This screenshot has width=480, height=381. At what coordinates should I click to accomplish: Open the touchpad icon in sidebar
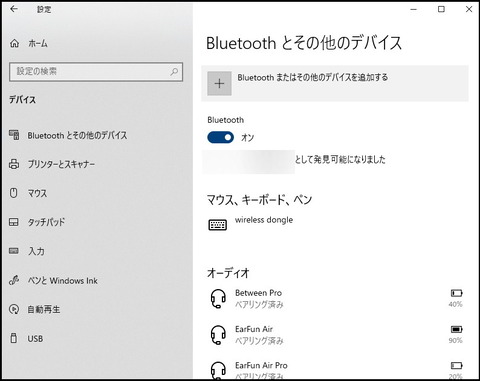point(14,222)
